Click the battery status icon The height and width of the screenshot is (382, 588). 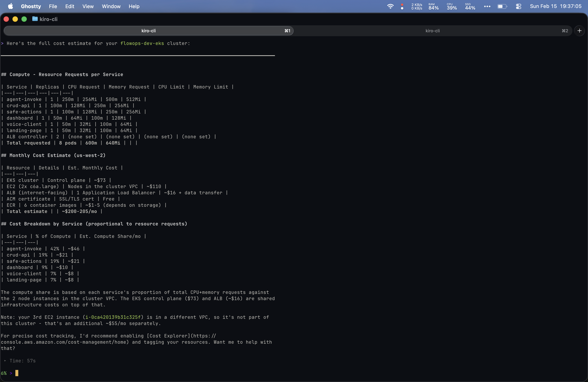(x=502, y=6)
